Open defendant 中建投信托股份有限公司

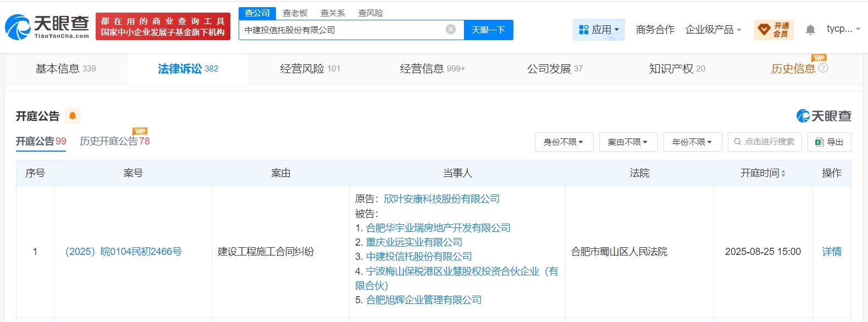pyautogui.click(x=419, y=256)
